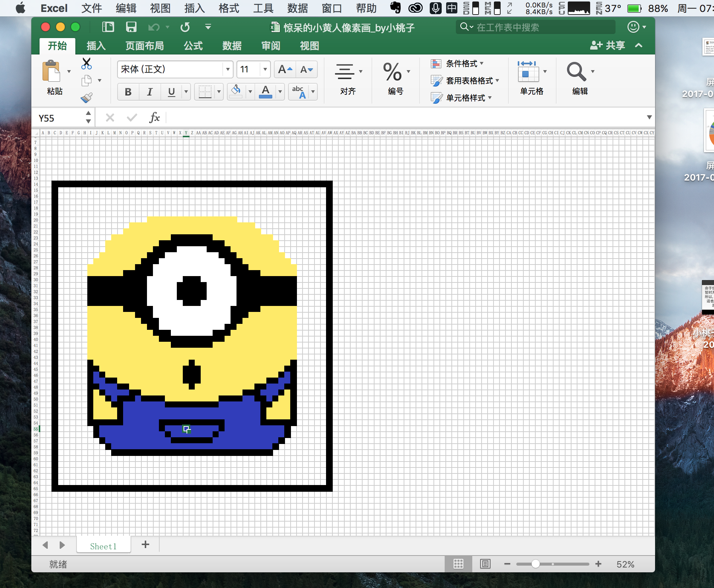This screenshot has width=714, height=588.
Task: Click the zoom slider handle
Action: (536, 564)
